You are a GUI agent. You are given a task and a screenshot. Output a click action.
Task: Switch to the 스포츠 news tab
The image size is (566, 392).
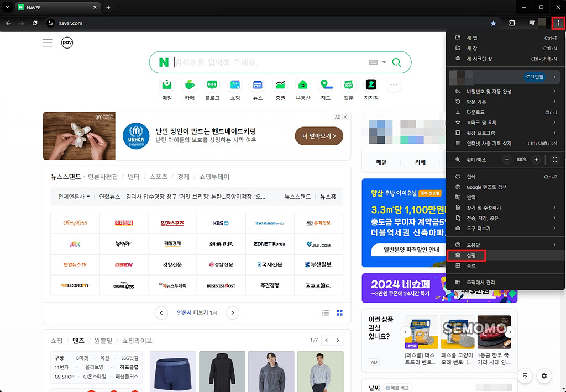pos(159,177)
